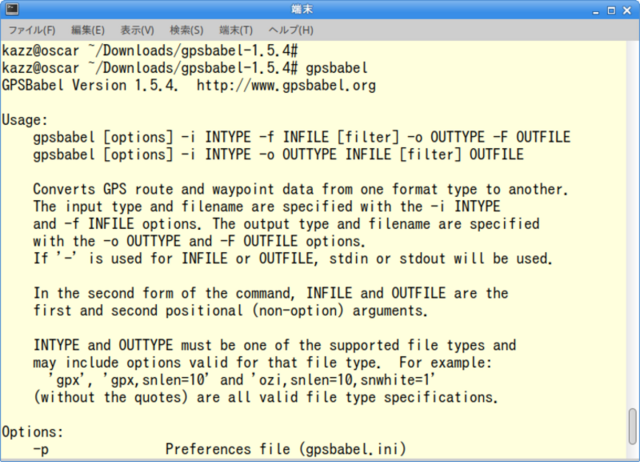
Task: Close the terminal window
Action: pyautogui.click(x=627, y=11)
